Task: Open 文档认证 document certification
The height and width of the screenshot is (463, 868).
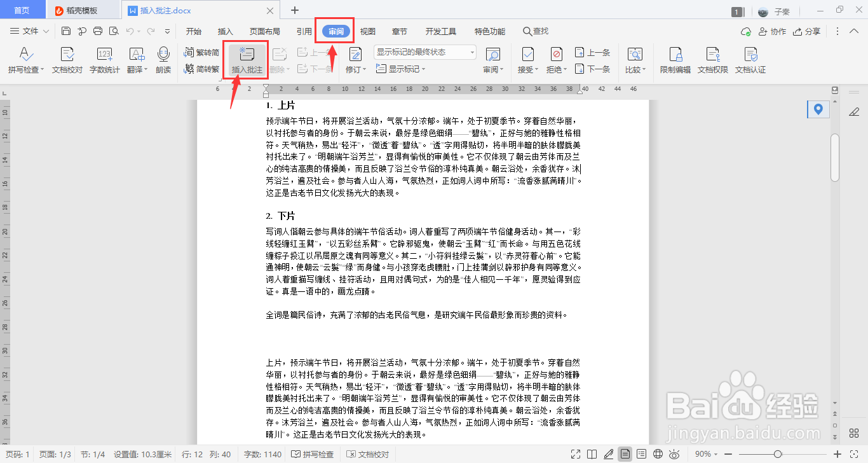Action: point(750,61)
